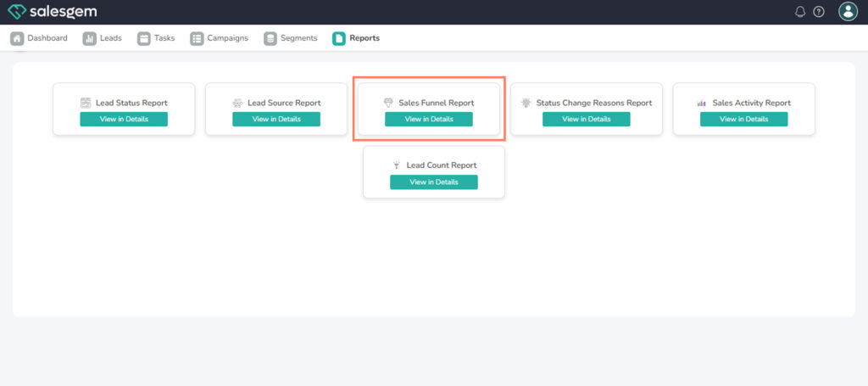Select the Segments tab
The height and width of the screenshot is (386, 868).
[291, 38]
